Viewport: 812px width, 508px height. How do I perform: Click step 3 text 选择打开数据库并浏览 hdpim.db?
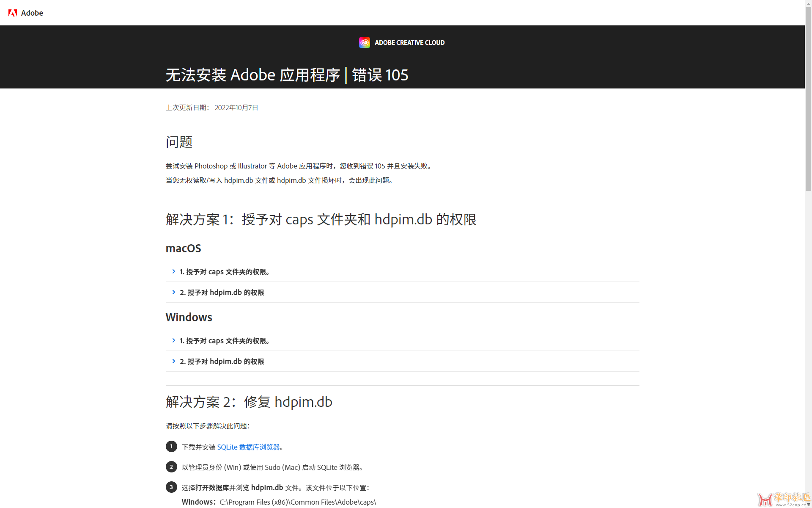(x=277, y=488)
